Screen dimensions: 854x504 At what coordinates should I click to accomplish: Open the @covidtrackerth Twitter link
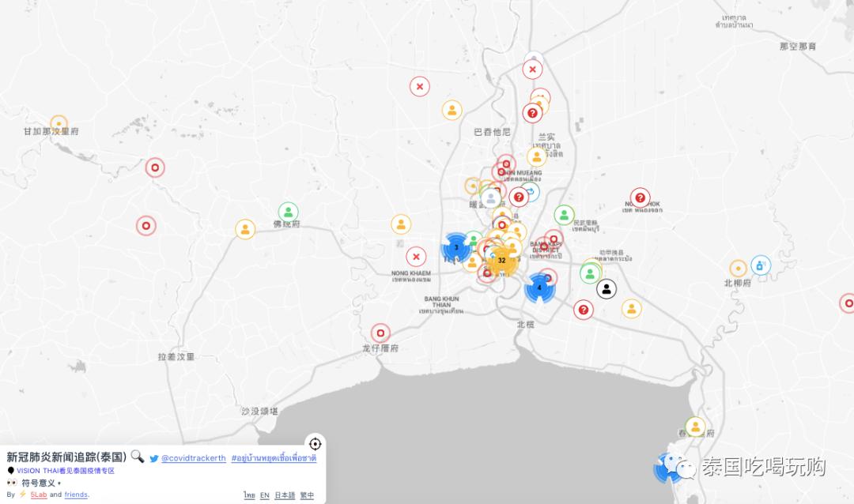(194, 458)
